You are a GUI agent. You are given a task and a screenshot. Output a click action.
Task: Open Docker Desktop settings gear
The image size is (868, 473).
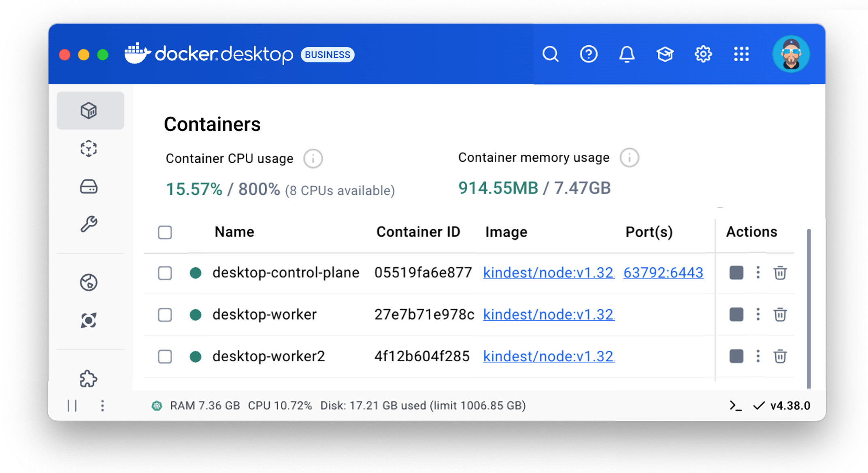point(703,54)
